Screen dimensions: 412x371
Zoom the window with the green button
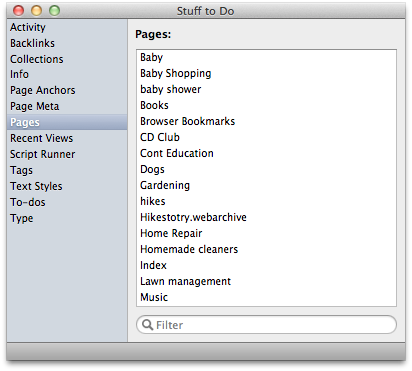[54, 11]
